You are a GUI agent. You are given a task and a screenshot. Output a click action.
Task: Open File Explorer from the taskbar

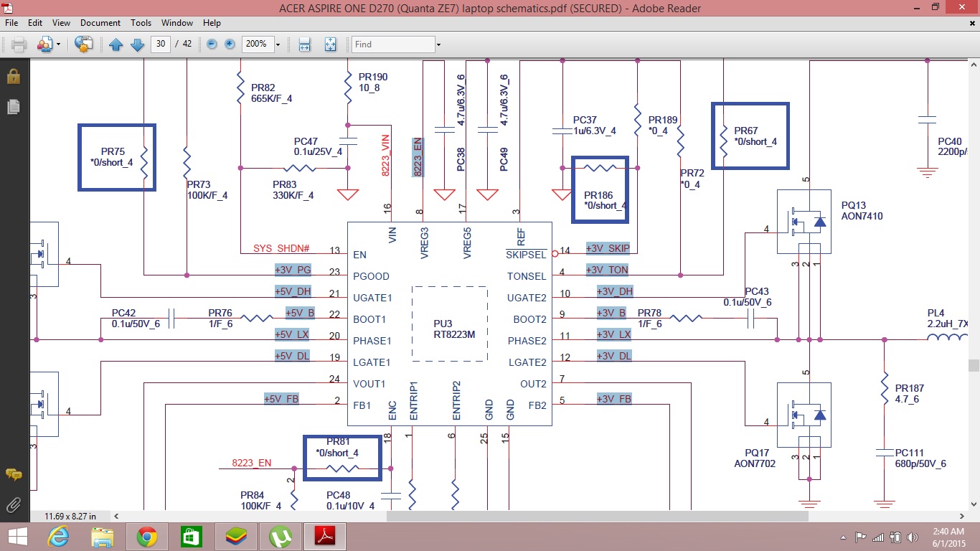(x=103, y=536)
